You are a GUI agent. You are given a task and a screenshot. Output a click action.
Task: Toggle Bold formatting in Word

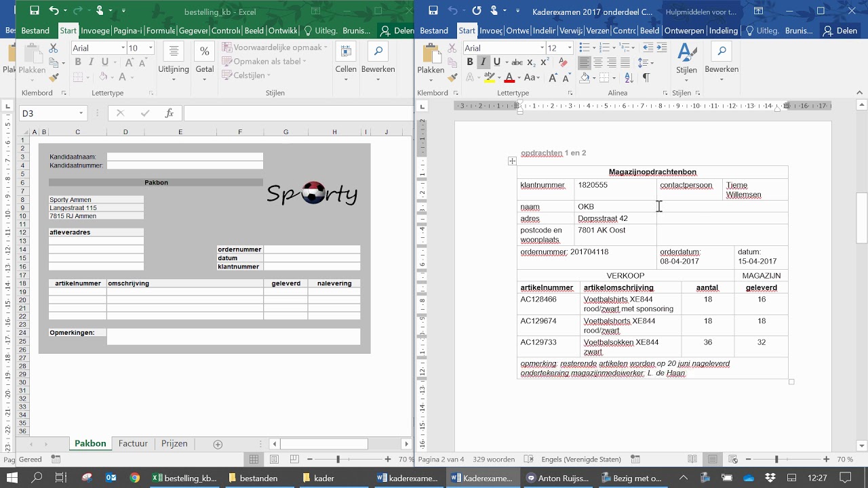(470, 62)
